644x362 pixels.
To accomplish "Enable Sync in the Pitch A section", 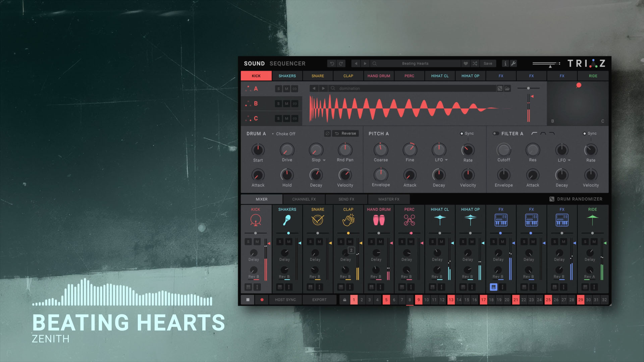I will pos(462,133).
